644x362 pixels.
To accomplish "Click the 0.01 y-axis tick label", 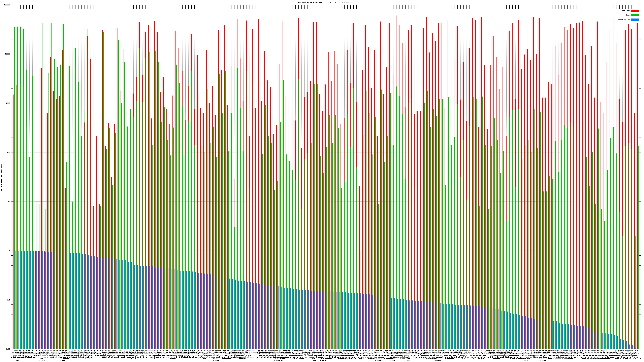I will pyautogui.click(x=8, y=349).
